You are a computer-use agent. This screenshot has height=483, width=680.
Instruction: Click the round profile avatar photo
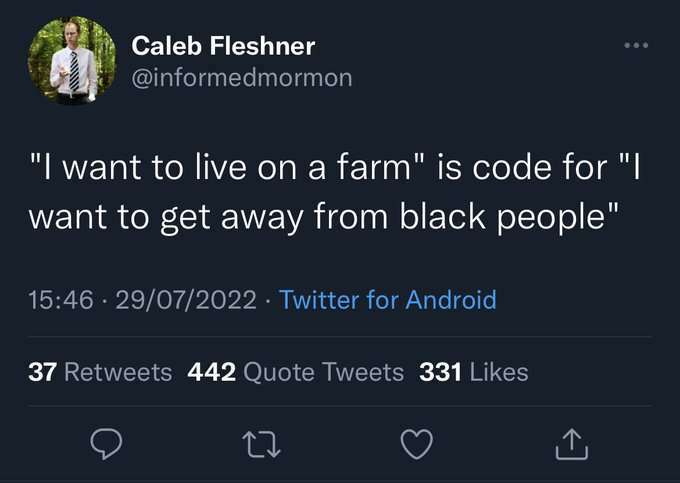(x=69, y=62)
